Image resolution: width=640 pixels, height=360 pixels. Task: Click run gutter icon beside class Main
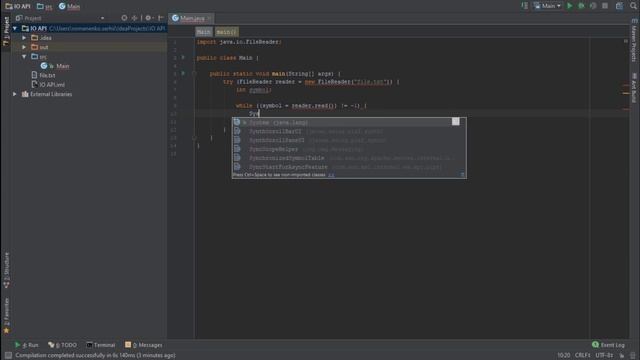tap(183, 58)
